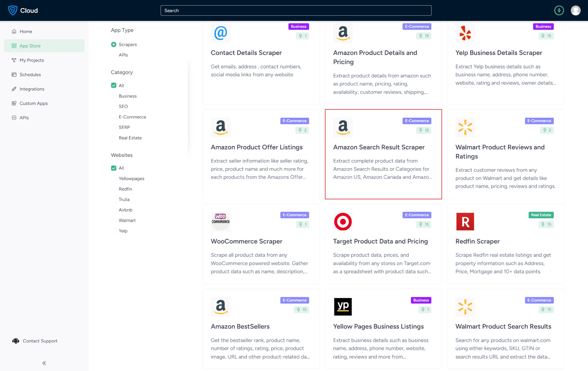This screenshot has height=371, width=588.
Task: Click the Target bullseye logo
Action: tap(343, 221)
